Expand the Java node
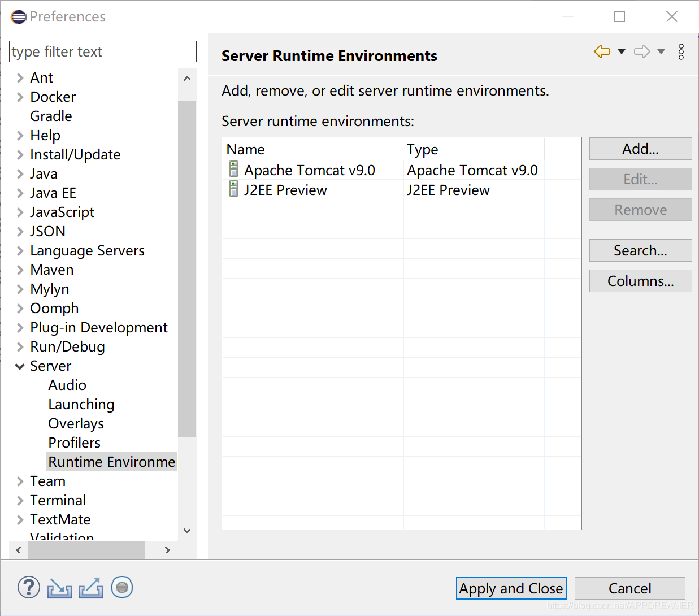699x616 pixels. [x=20, y=173]
